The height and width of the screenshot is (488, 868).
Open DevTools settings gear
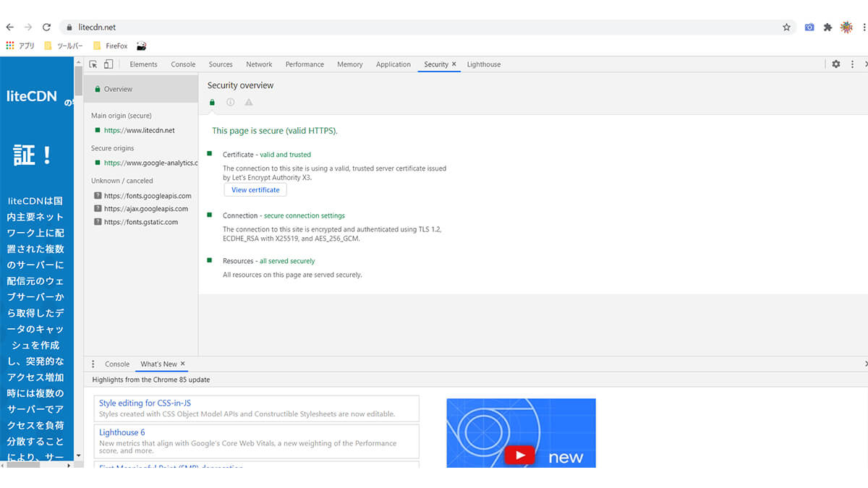[836, 64]
